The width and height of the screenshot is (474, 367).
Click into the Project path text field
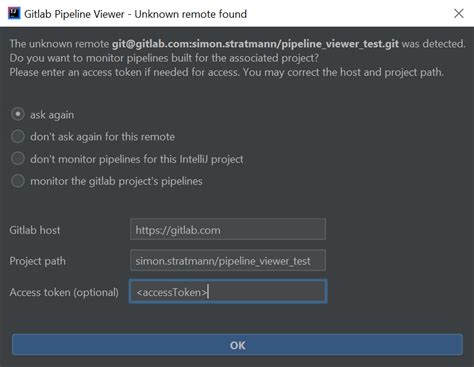click(228, 260)
